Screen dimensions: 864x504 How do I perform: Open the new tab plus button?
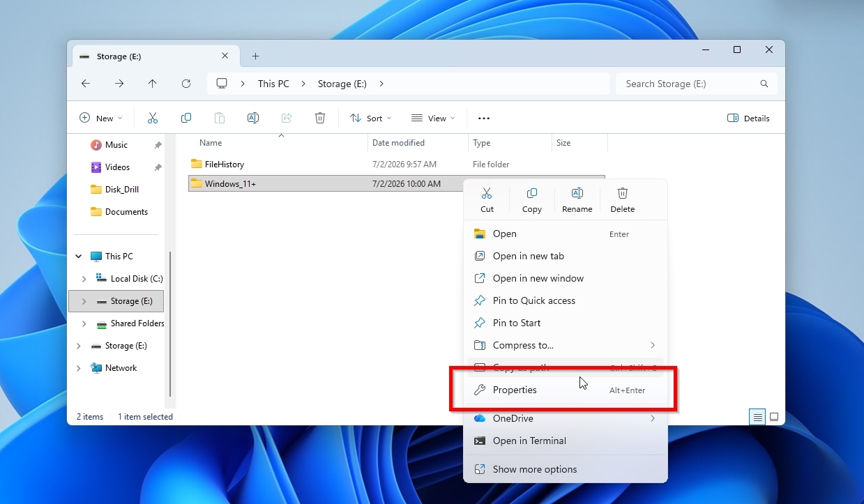point(255,56)
